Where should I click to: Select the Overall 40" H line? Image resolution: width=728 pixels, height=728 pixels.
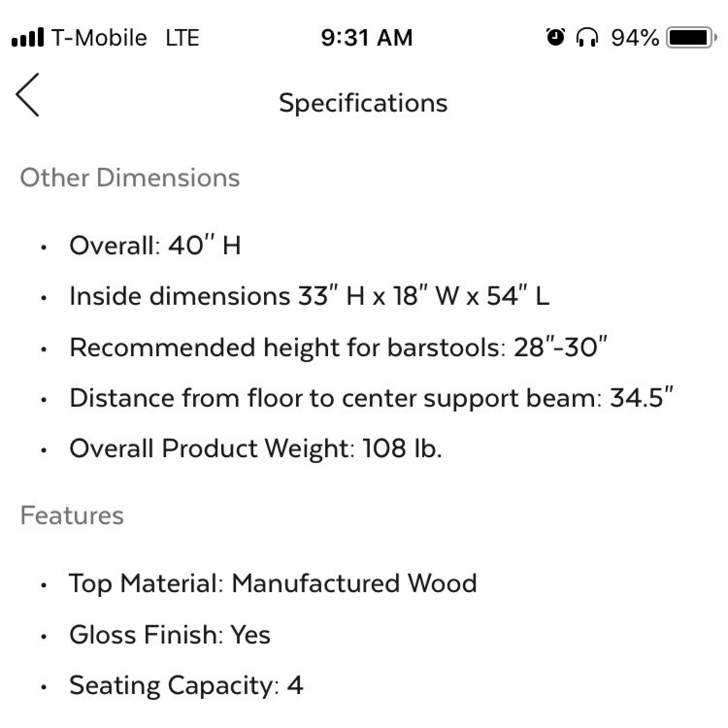pyautogui.click(x=155, y=246)
